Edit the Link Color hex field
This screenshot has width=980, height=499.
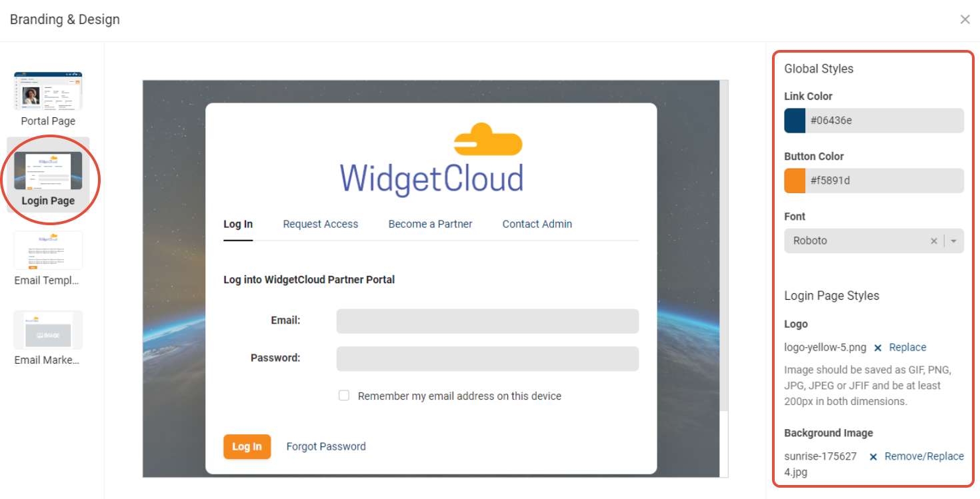tap(884, 121)
